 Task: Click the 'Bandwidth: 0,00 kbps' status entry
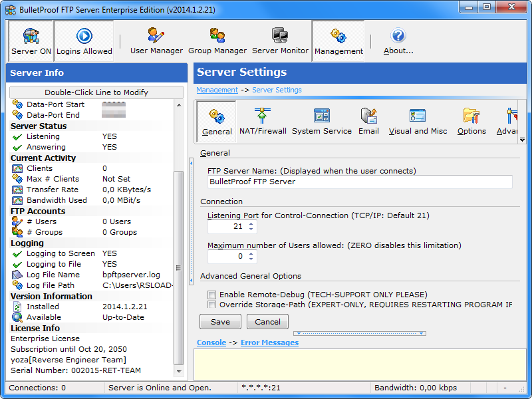[416, 388]
